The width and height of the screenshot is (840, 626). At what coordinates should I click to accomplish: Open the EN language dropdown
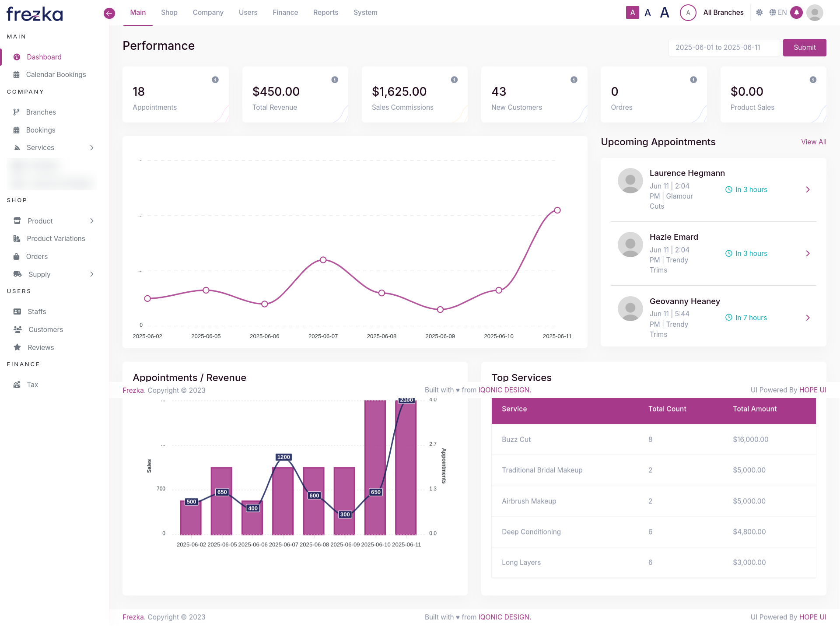coord(778,13)
